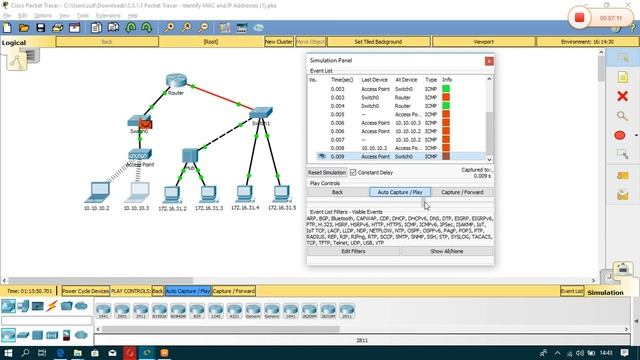Viewport: 640px width, 360px height.
Task: Click the Copy toolbar icon
Action: coord(96,28)
